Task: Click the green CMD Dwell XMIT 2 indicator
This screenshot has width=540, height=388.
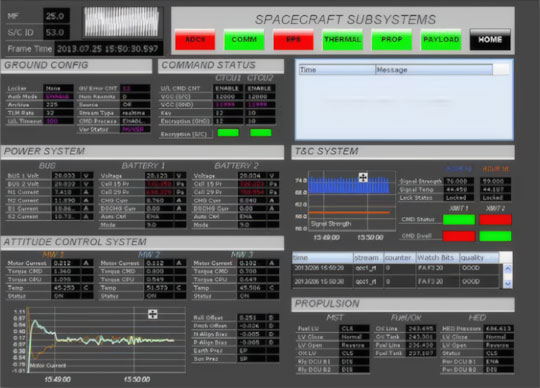Action: coord(495,236)
